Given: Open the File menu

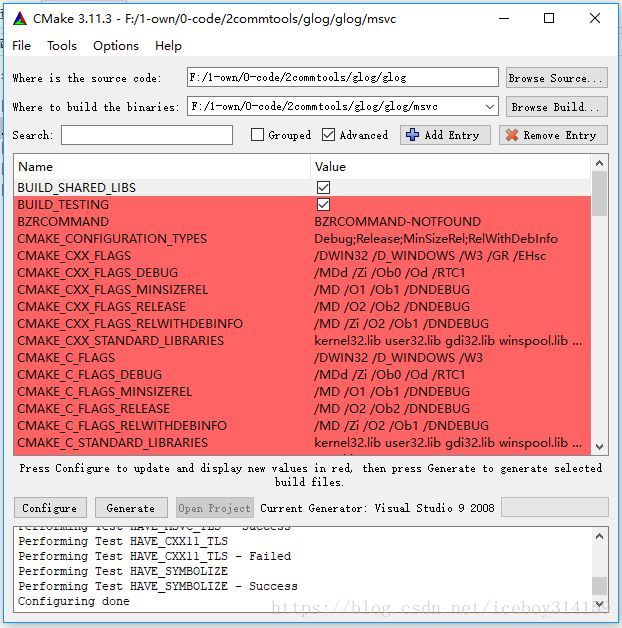Looking at the screenshot, I should point(21,46).
